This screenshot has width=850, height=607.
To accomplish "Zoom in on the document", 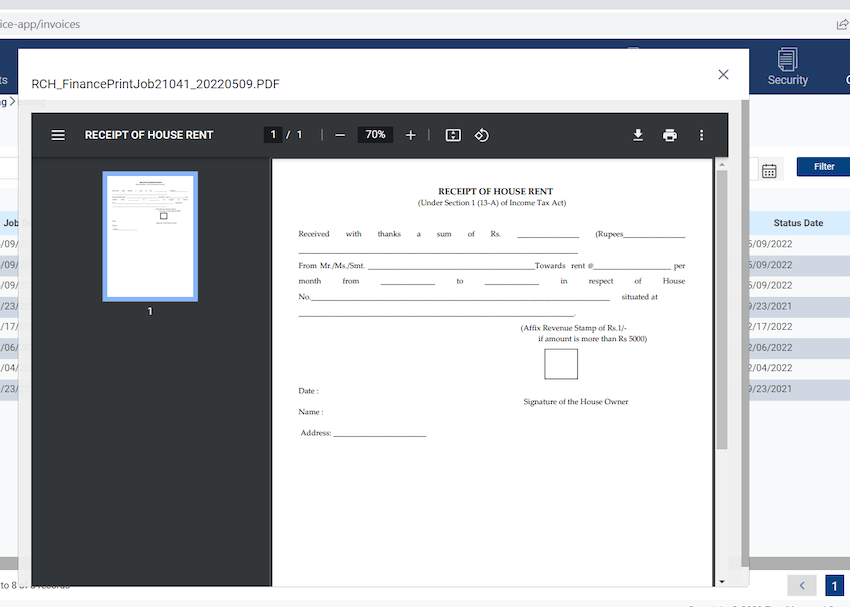I will click(x=410, y=134).
